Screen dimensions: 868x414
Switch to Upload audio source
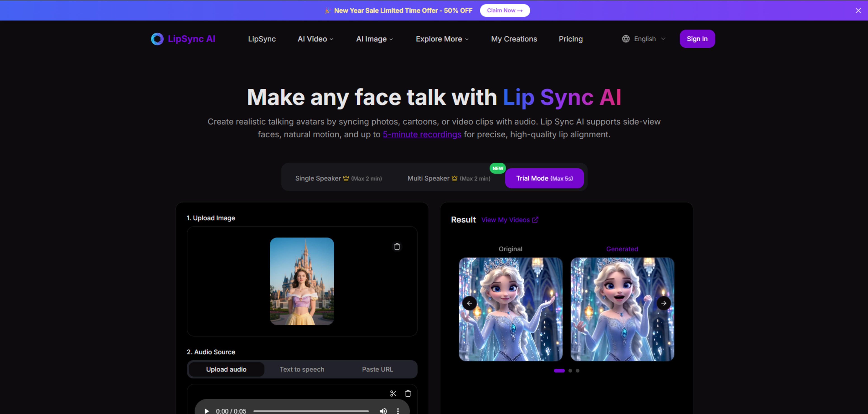[x=226, y=369]
